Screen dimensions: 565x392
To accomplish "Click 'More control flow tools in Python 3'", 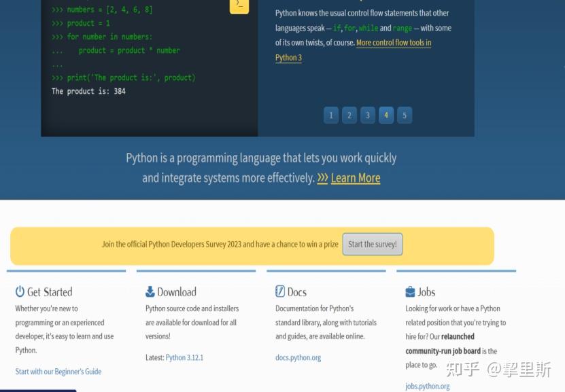I will 394,43.
